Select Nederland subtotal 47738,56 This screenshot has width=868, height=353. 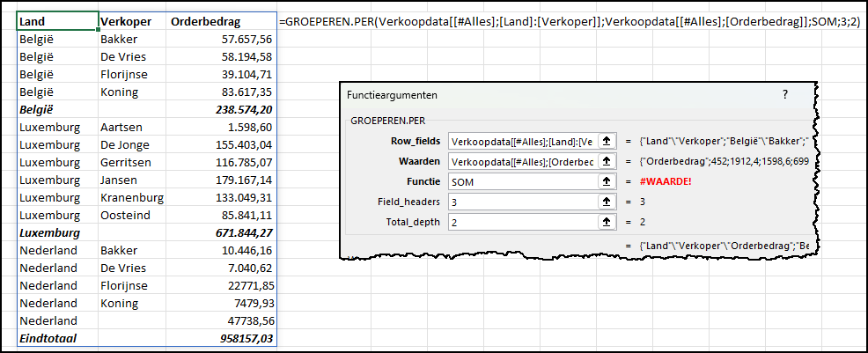point(222,321)
